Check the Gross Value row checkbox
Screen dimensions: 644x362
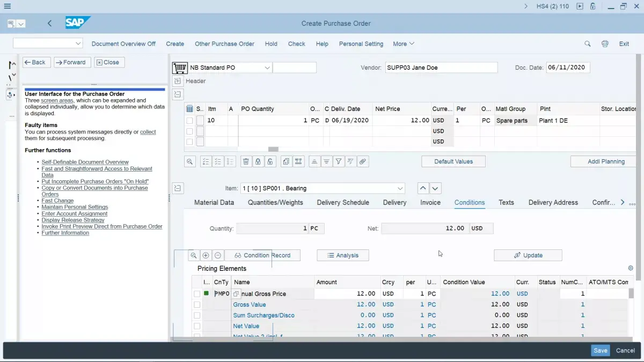pos(197,305)
